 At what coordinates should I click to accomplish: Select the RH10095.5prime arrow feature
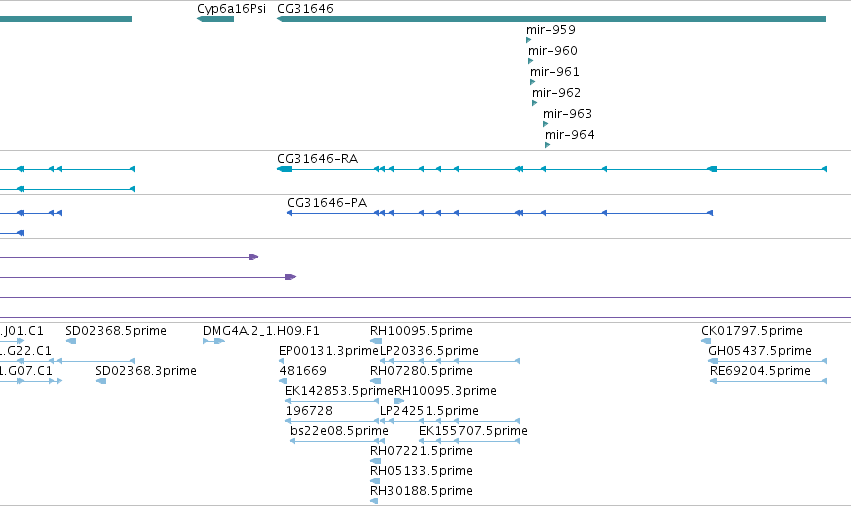376,341
